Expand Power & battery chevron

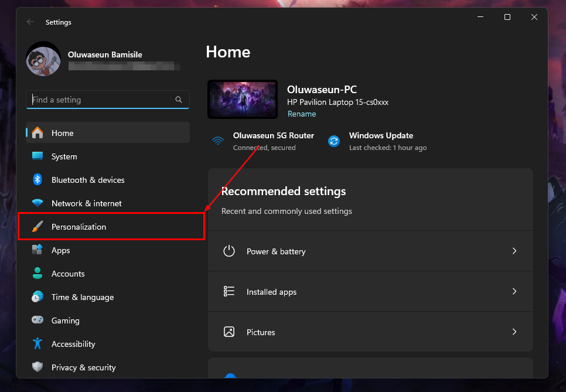click(514, 251)
